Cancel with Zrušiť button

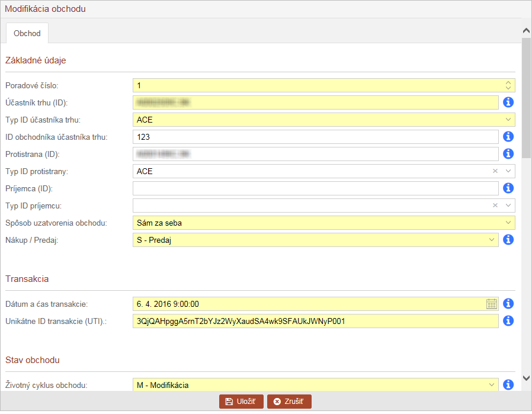(x=289, y=402)
